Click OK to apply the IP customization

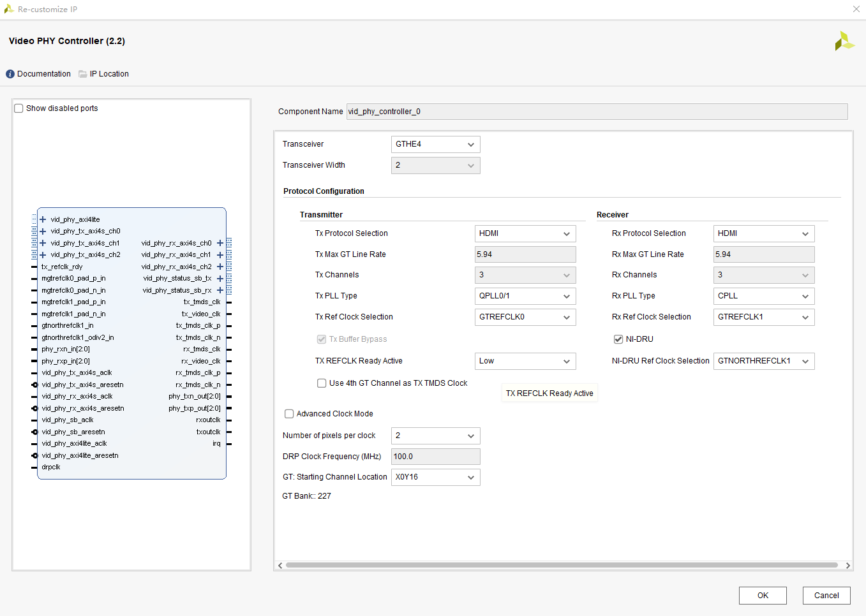762,595
